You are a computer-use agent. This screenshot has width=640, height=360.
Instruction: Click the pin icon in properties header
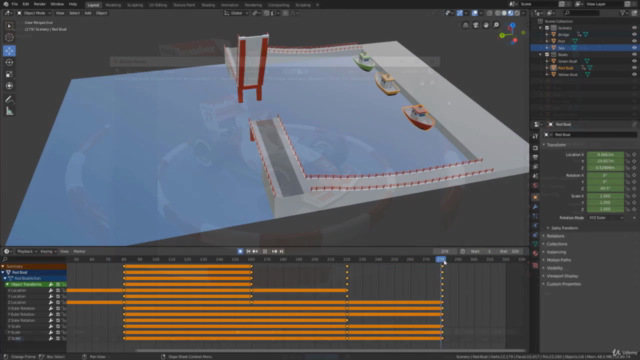coord(634,124)
